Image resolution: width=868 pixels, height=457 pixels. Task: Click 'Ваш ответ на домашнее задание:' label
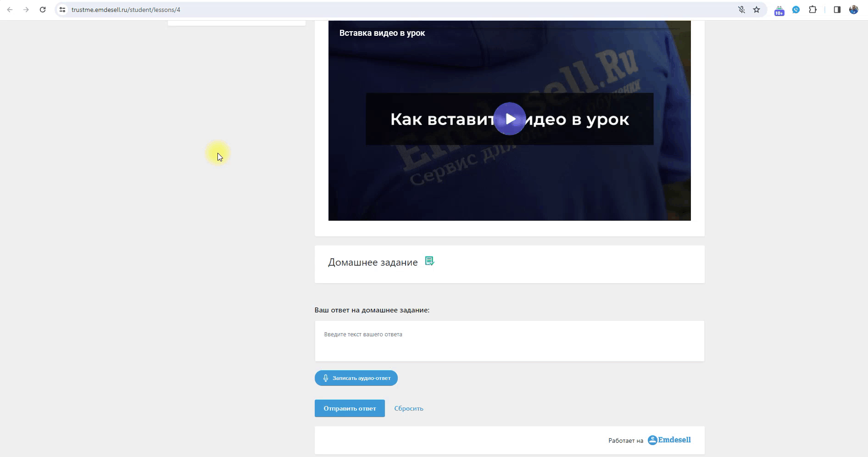click(372, 310)
